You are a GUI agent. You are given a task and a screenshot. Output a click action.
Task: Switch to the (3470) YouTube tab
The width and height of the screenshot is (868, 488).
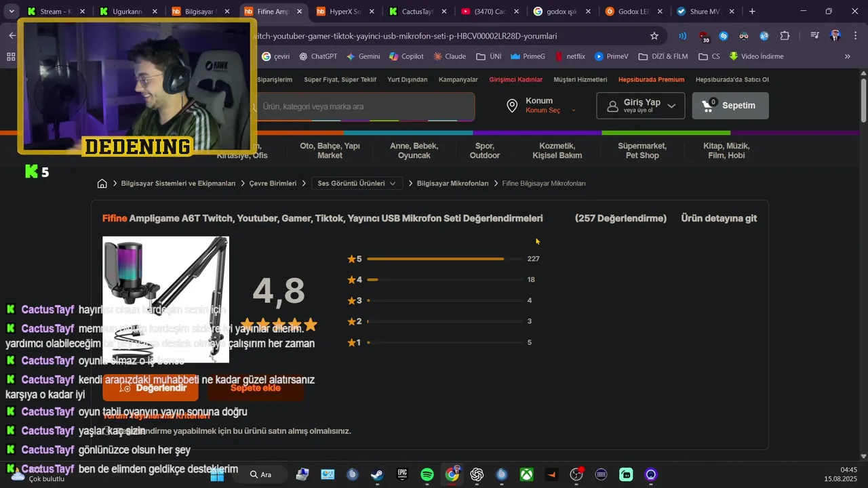(490, 12)
